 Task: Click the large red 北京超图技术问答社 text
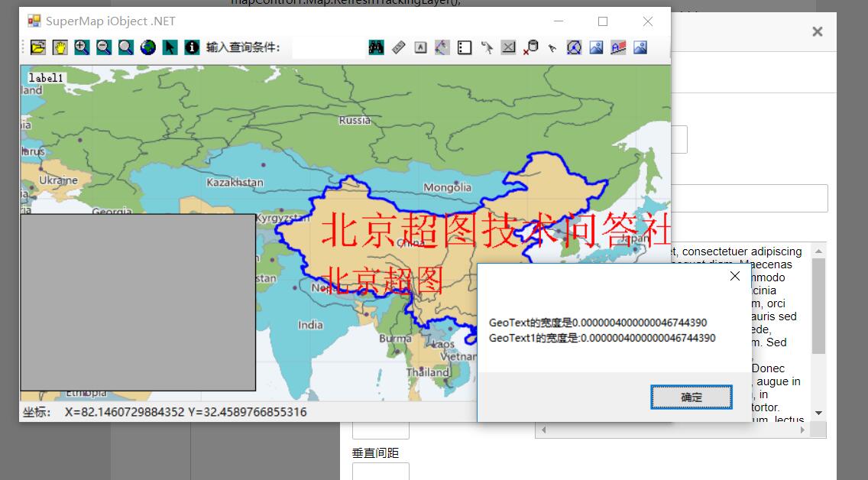[495, 230]
